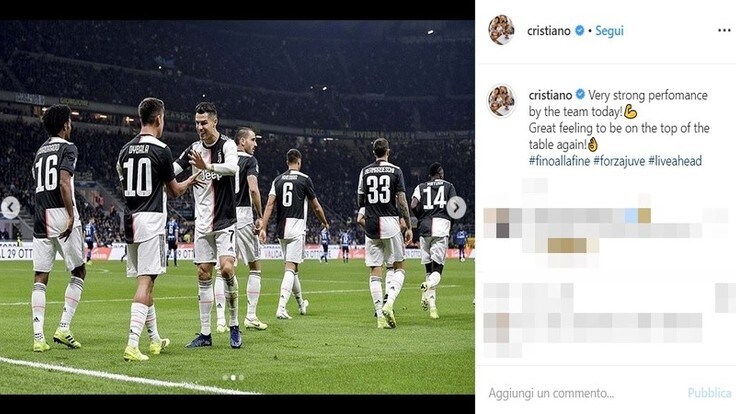Click the Pubblica button to post comment

click(x=709, y=393)
